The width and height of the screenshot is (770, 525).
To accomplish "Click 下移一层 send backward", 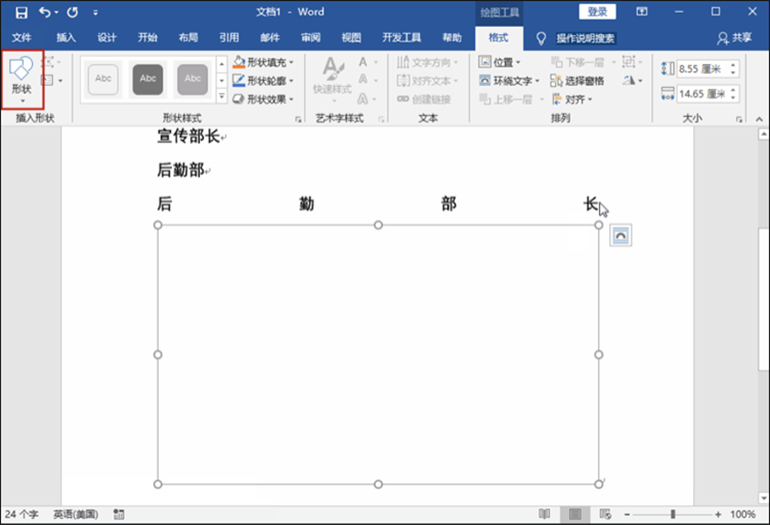I will pos(583,62).
